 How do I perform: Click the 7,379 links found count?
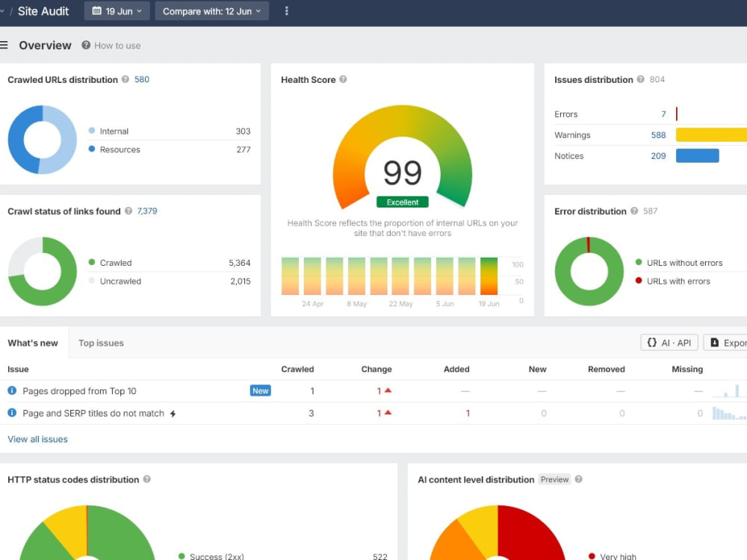pyautogui.click(x=147, y=211)
